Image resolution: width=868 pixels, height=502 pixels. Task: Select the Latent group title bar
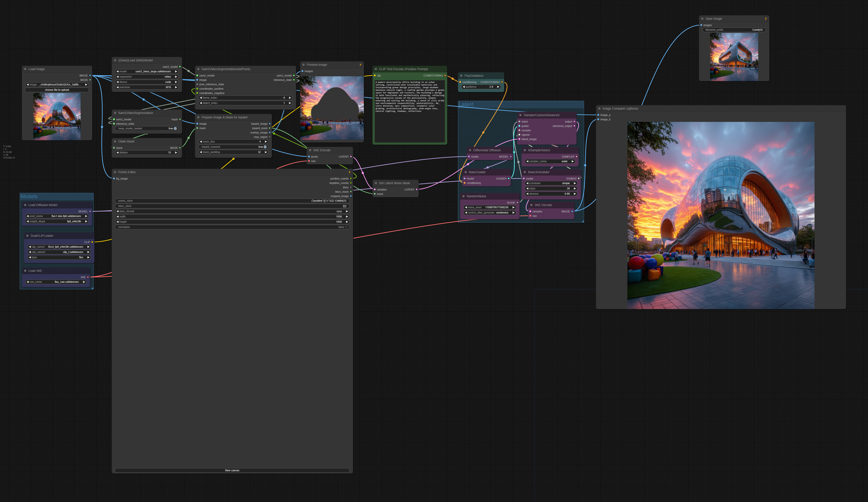(467, 104)
